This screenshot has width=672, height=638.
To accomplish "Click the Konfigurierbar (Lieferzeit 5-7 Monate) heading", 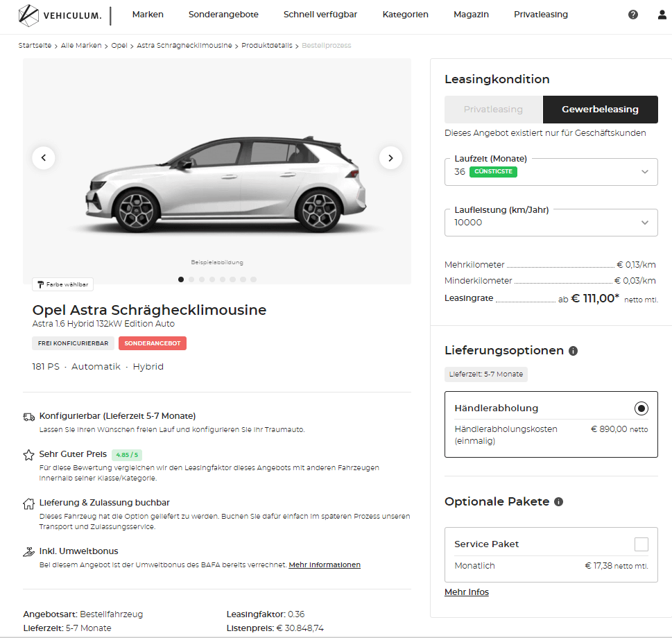I will pos(117,416).
